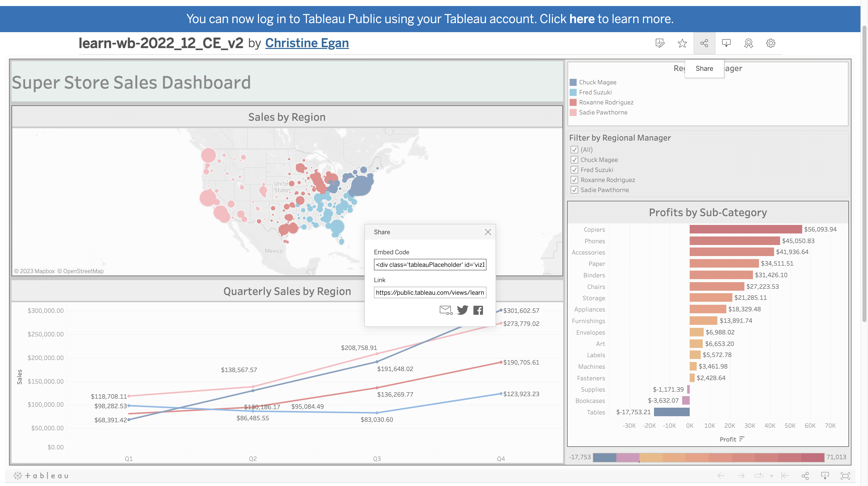Image resolution: width=868 pixels, height=486 pixels.
Task: Click the star Favorite icon in header
Action: coord(682,43)
